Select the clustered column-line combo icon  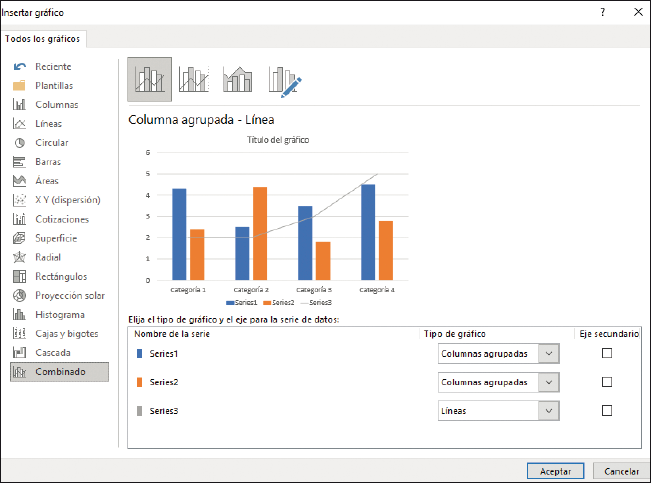[x=149, y=80]
